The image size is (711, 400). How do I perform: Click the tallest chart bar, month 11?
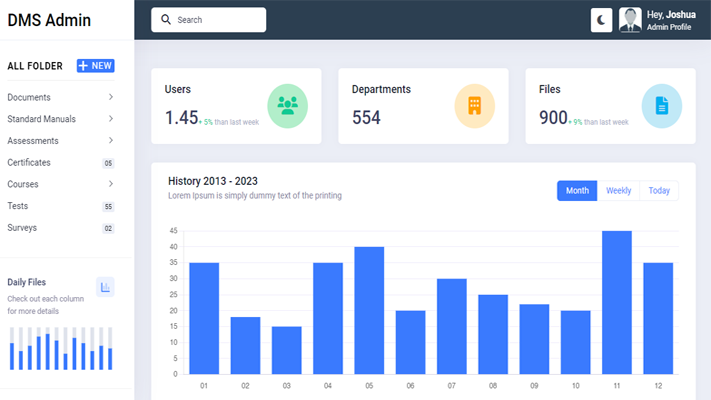(x=617, y=302)
